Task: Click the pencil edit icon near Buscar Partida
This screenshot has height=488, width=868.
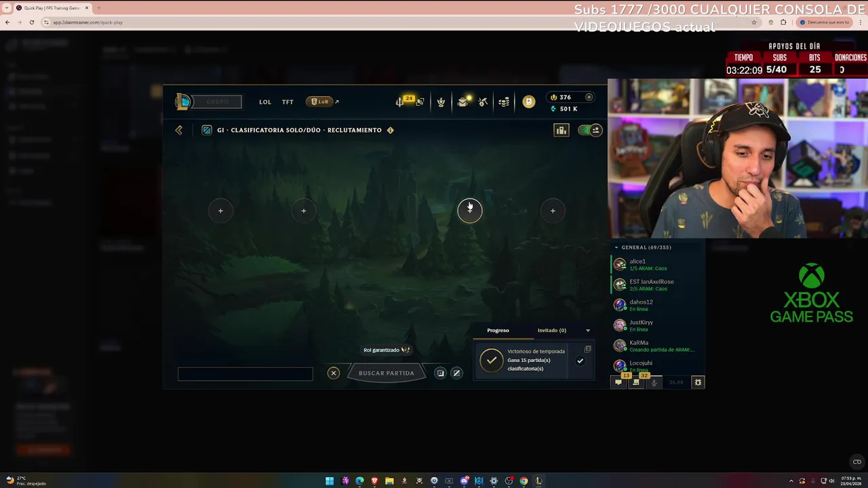Action: click(456, 373)
